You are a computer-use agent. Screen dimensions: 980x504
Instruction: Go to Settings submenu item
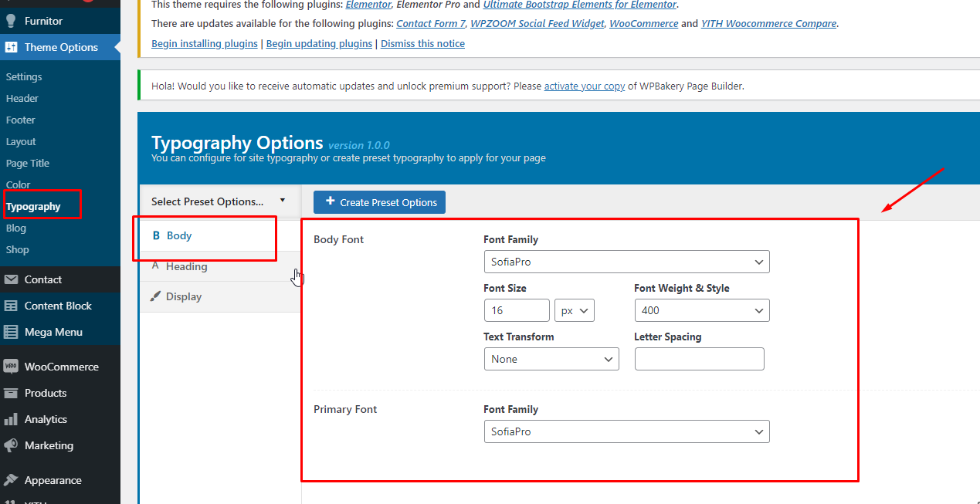(24, 77)
